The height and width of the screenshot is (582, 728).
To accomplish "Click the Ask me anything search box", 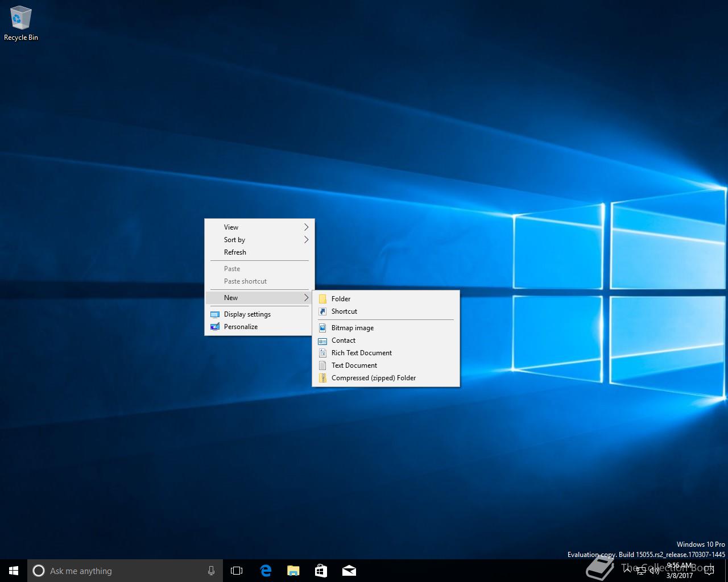I will click(125, 571).
